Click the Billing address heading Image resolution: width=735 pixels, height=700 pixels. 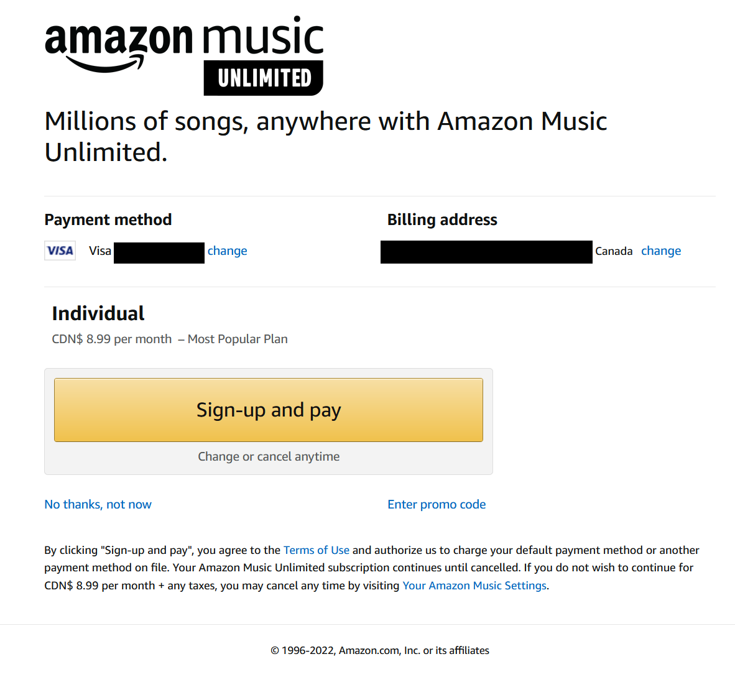[x=442, y=219]
